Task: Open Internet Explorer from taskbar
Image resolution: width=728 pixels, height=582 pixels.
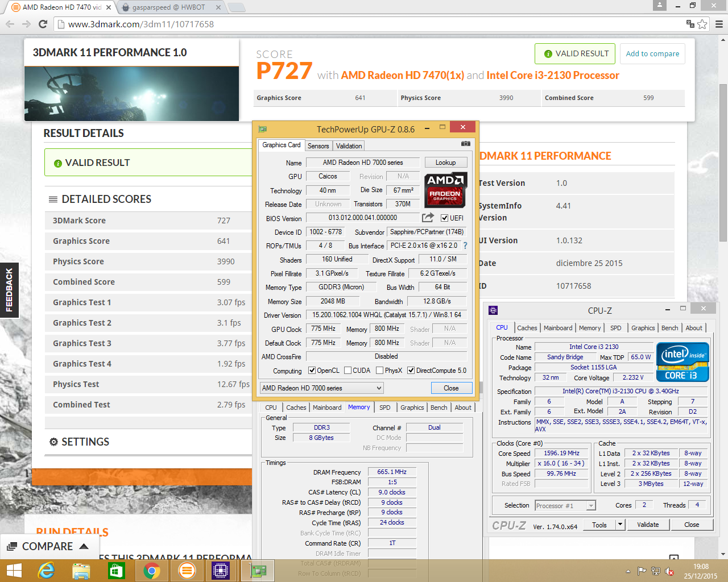Action: 46,571
